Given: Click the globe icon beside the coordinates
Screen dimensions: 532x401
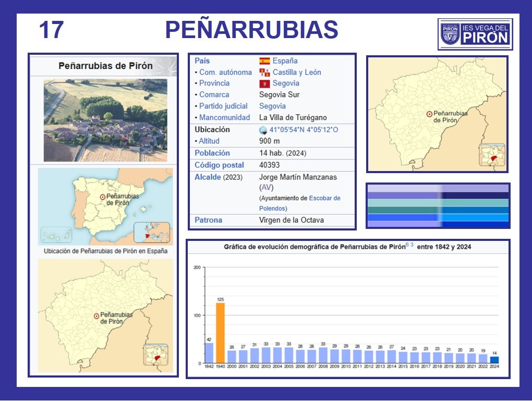Looking at the screenshot, I should [263, 130].
